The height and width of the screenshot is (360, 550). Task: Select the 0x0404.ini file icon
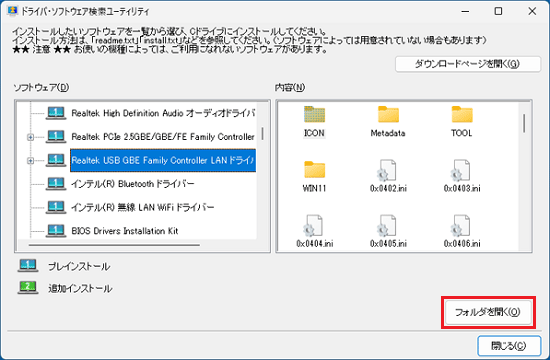pyautogui.click(x=313, y=225)
